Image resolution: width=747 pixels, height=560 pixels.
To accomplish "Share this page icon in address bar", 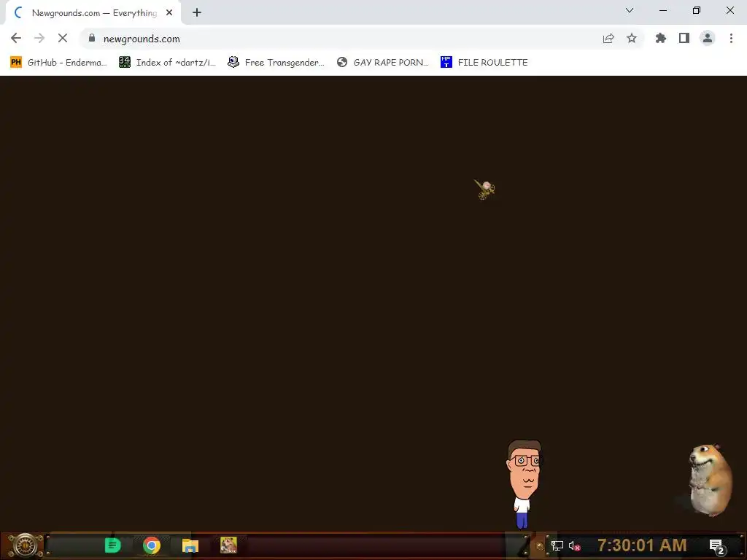I will [608, 38].
